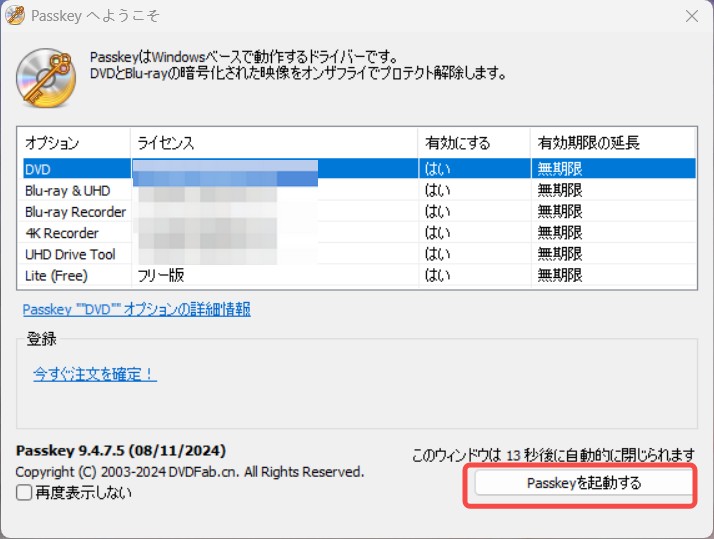Click the large disc and key logo
714x539 pixels.
pos(46,77)
